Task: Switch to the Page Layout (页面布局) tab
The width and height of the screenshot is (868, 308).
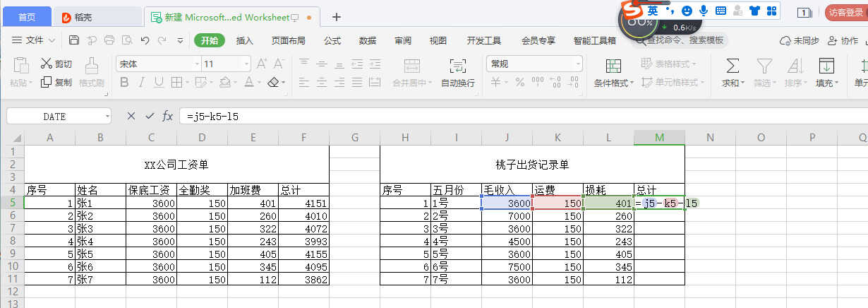Action: pos(289,40)
